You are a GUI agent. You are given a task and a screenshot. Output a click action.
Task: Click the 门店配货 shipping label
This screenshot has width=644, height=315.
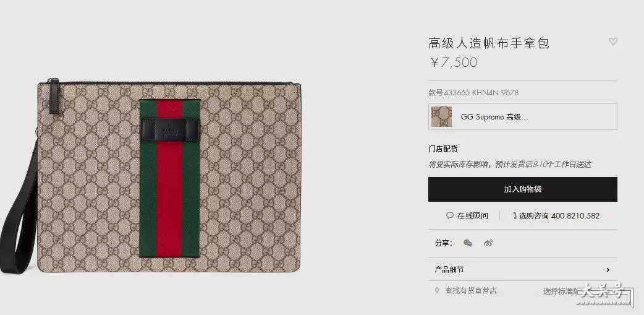[443, 149]
